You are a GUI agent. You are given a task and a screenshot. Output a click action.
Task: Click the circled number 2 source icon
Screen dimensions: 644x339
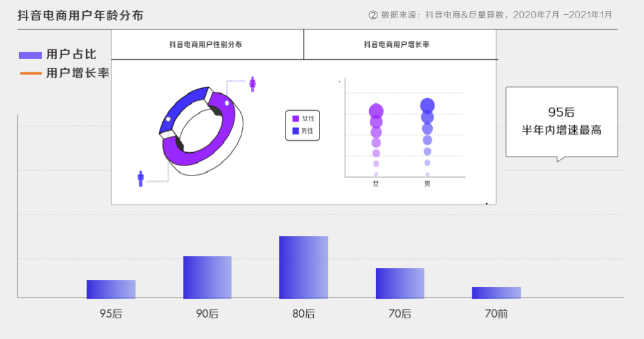point(372,15)
